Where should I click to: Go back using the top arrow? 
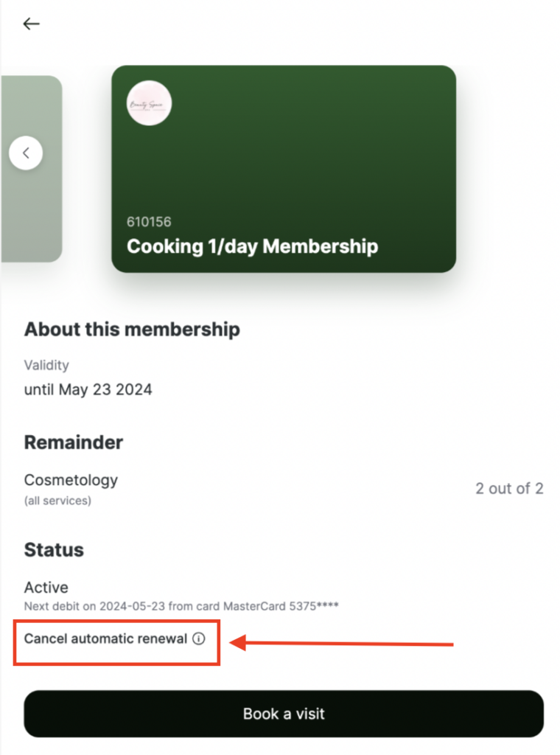coord(31,24)
